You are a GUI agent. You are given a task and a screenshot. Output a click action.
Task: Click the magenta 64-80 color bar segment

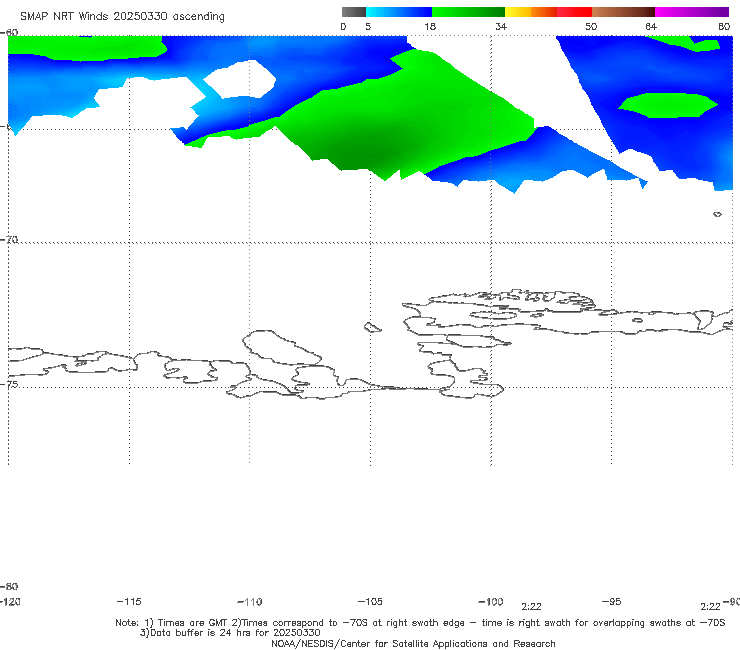692,12
